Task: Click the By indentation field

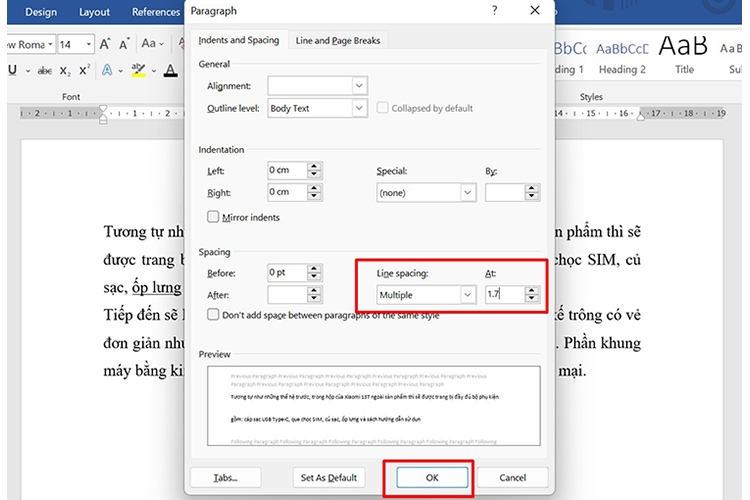Action: [x=505, y=192]
